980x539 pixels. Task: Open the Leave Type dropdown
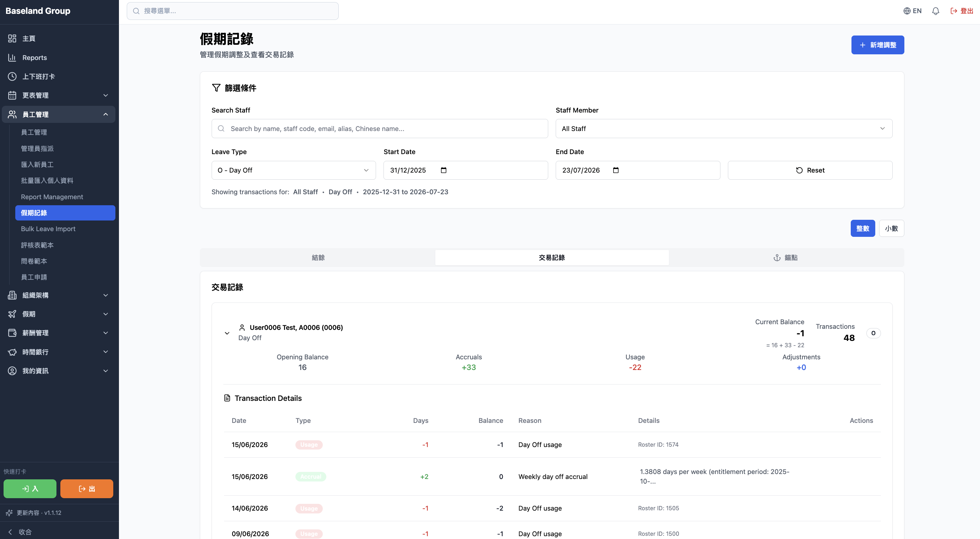293,170
